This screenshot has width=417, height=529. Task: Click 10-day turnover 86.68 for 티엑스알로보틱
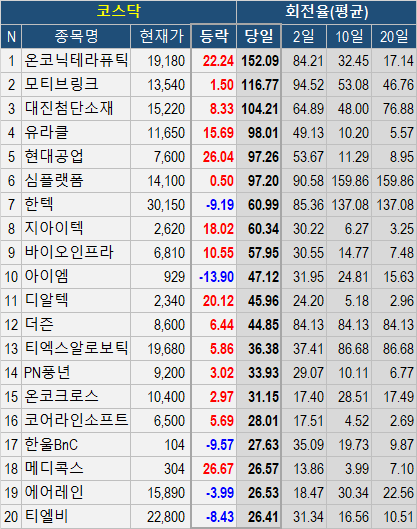coord(353,349)
